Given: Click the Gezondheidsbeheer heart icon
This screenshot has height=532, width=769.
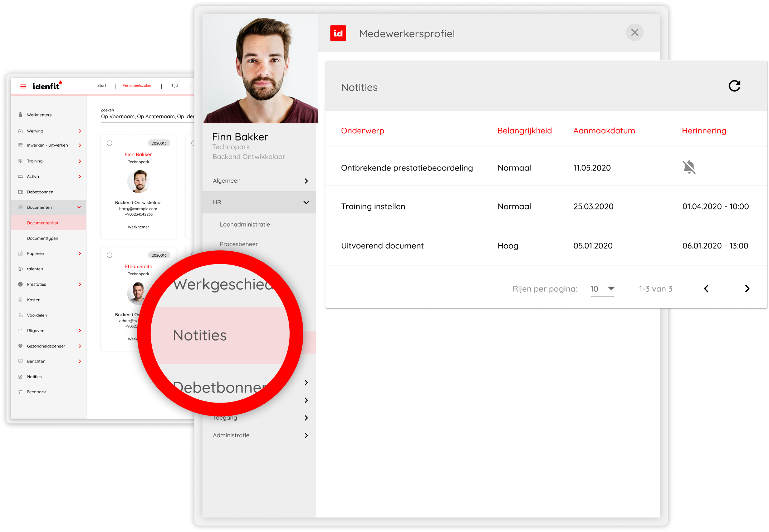Looking at the screenshot, I should coord(20,346).
